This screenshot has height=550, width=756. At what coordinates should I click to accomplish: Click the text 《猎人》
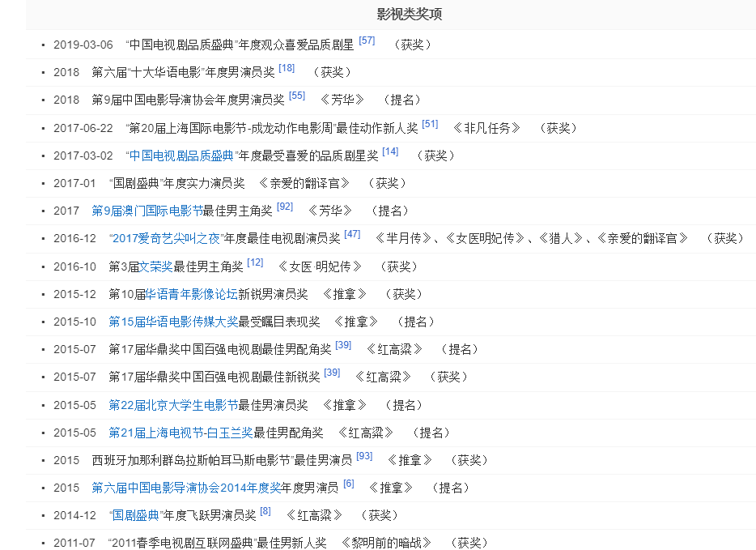coord(560,238)
